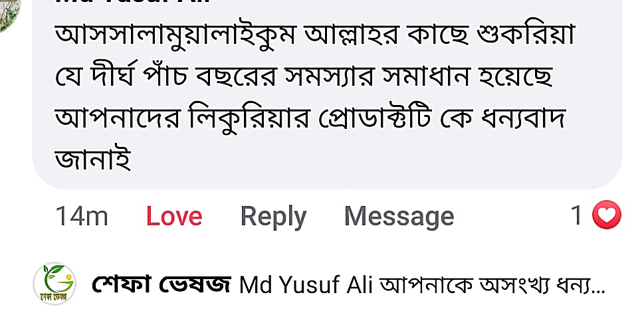View the reaction count showing 1
Viewport: 644px width, 325px height.
[x=577, y=215]
